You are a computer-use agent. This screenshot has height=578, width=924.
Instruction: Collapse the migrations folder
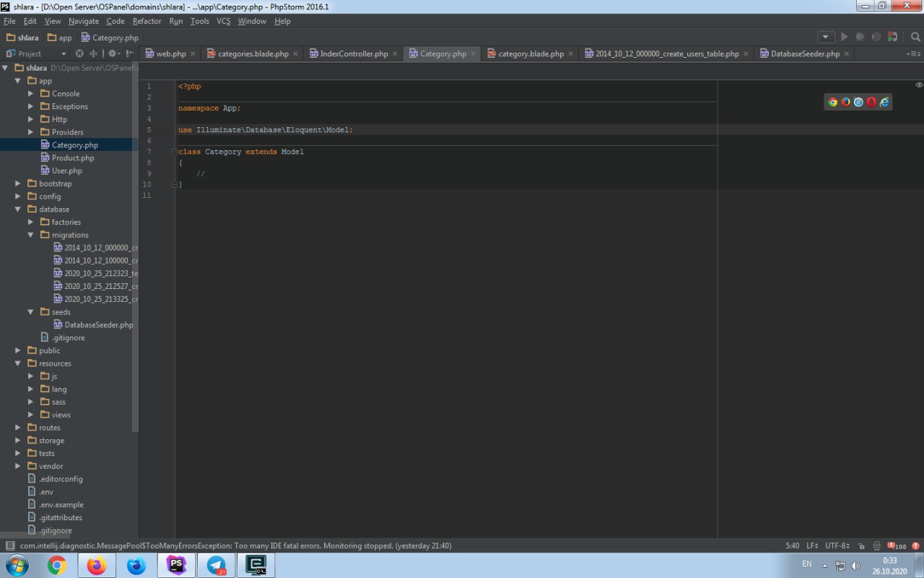[x=31, y=235]
